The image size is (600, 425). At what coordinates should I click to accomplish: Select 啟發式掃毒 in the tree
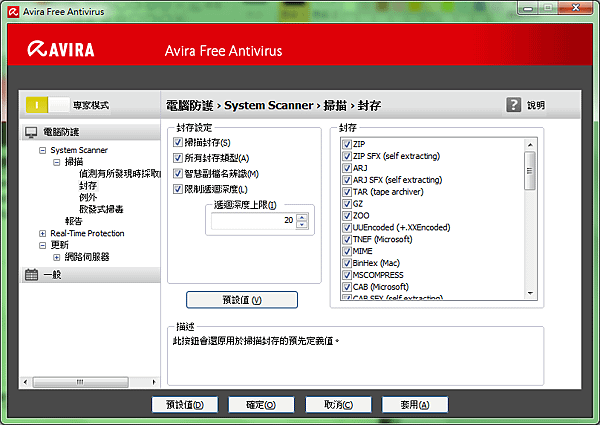coord(101,209)
